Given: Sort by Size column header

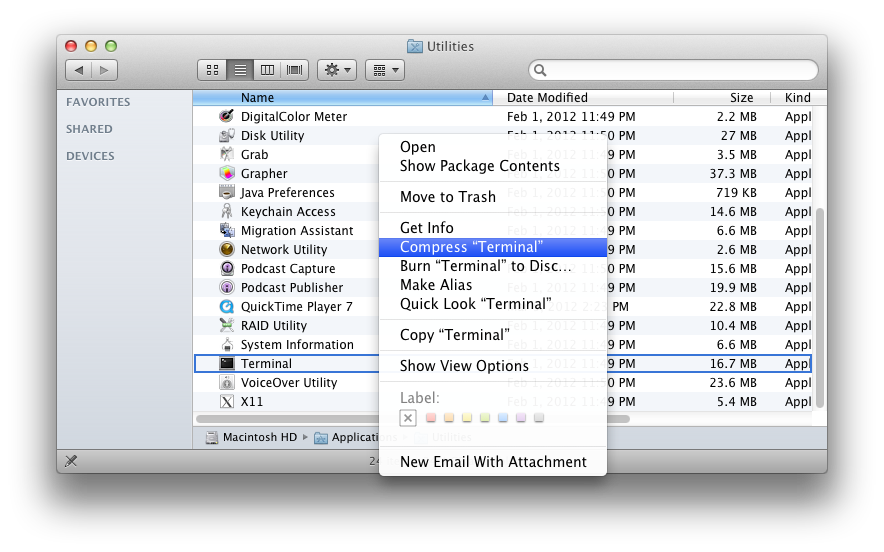Looking at the screenshot, I should 722,98.
